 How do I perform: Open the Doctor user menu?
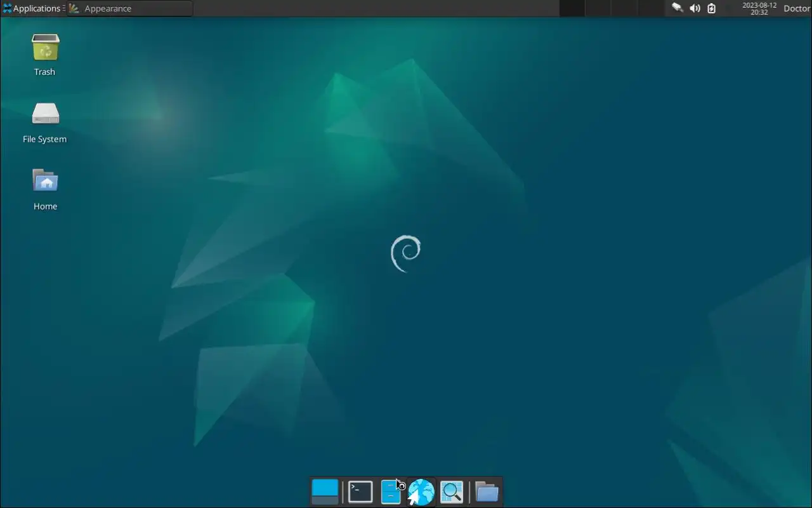[797, 8]
